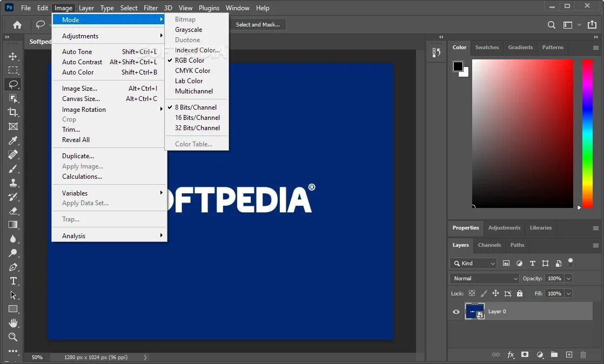
Task: Select the Crop tool
Action: point(13,112)
